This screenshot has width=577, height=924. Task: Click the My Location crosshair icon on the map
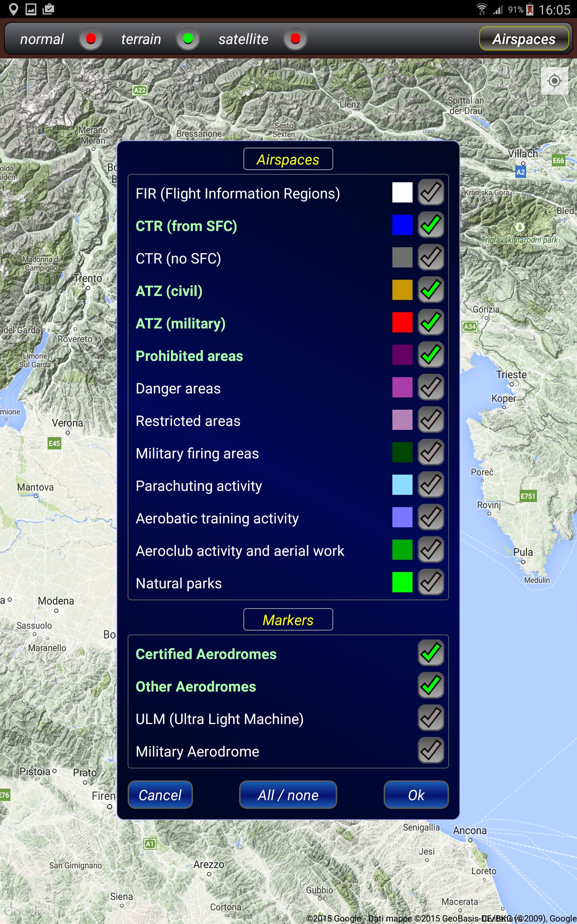(554, 80)
